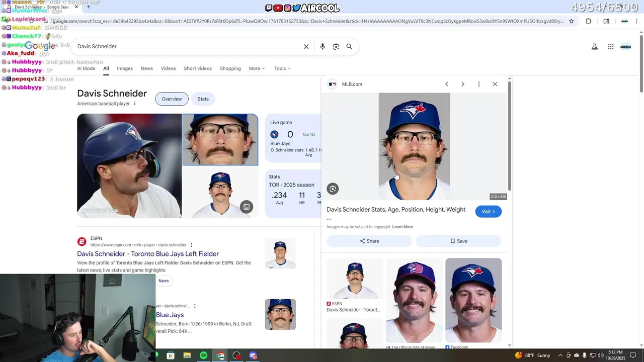
Task: Open the Google apps grid
Action: [x=610, y=46]
